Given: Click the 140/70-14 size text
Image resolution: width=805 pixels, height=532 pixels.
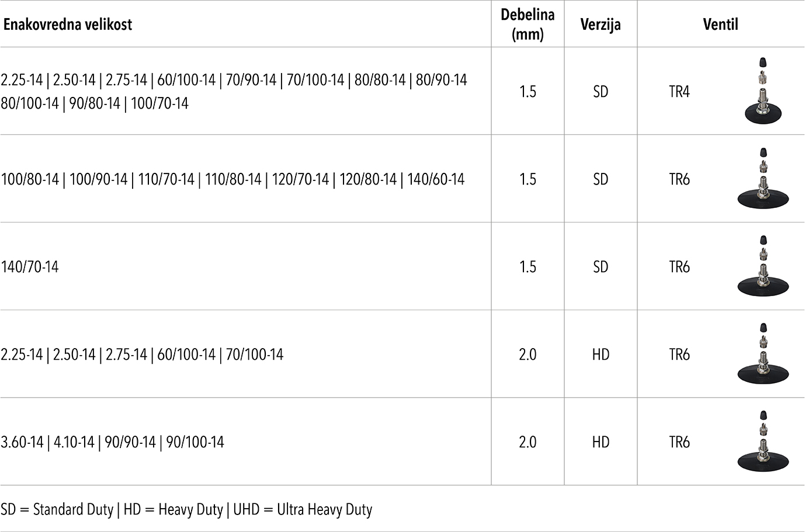Looking at the screenshot, I should [x=30, y=267].
